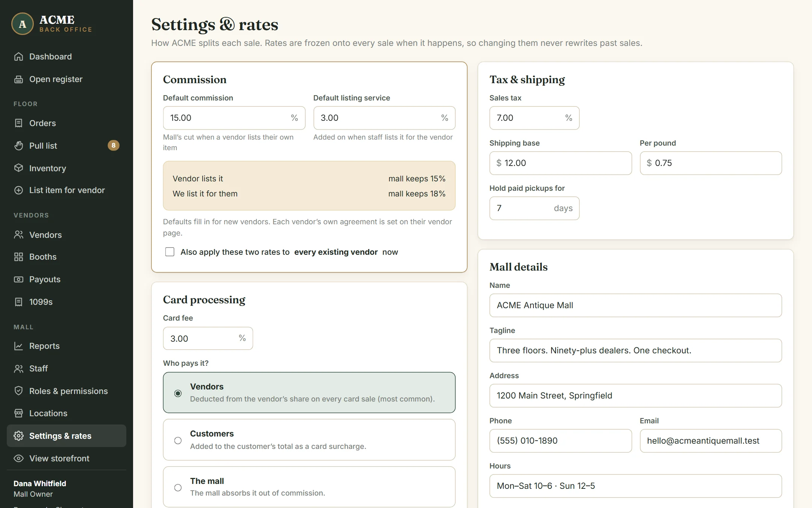Edit the mall Name field
Viewport: 812px width, 508px height.
click(636, 305)
